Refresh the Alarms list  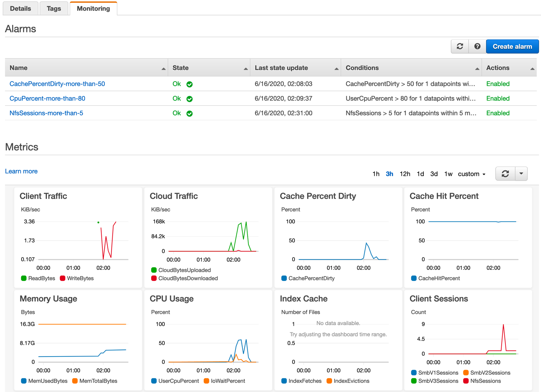tap(459, 46)
